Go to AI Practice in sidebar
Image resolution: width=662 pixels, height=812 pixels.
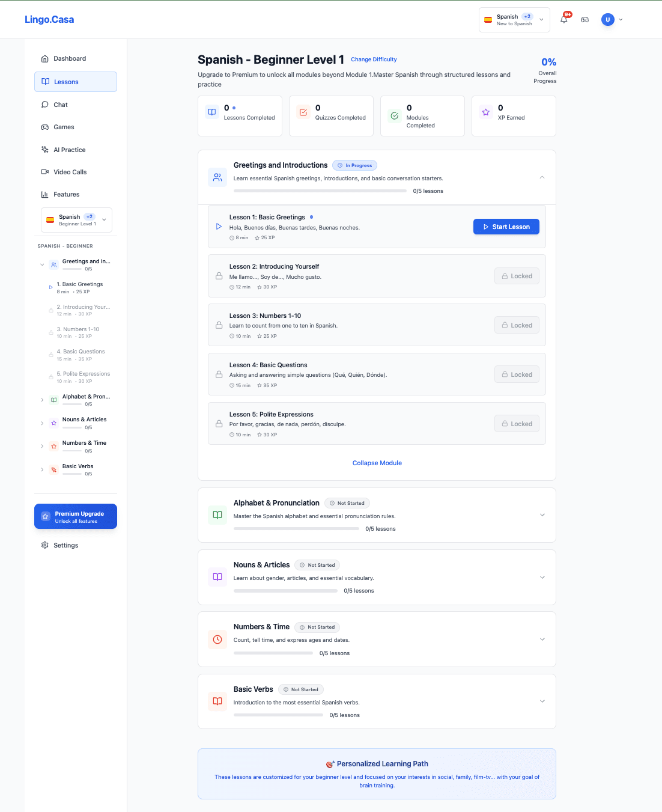(69, 150)
